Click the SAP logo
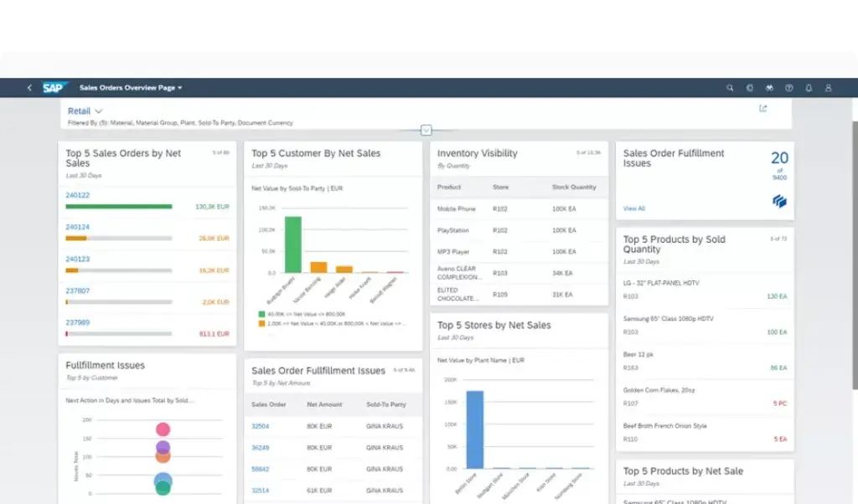This screenshot has height=504, width=858. coord(54,87)
